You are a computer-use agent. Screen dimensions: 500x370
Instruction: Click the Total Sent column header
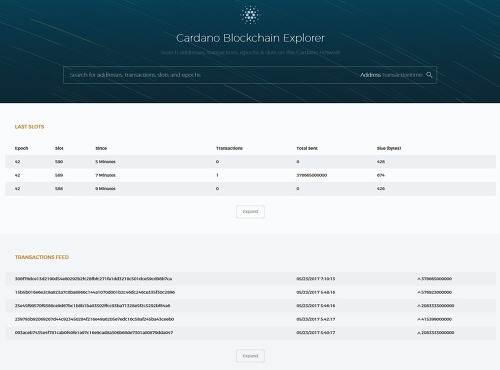[307, 148]
